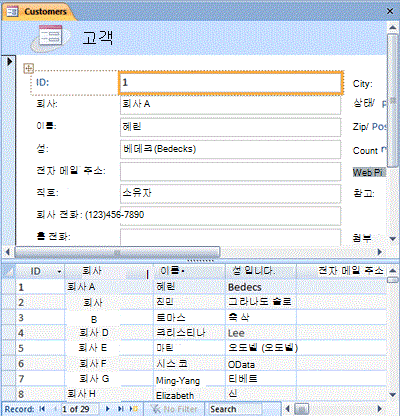Click datasheet horizontal scrollbar right arrow

(379, 409)
